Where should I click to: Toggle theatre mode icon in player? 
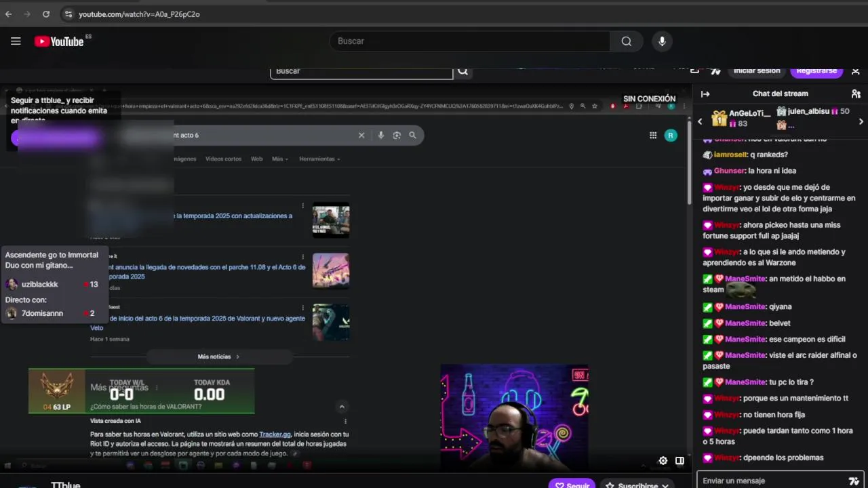click(x=679, y=461)
